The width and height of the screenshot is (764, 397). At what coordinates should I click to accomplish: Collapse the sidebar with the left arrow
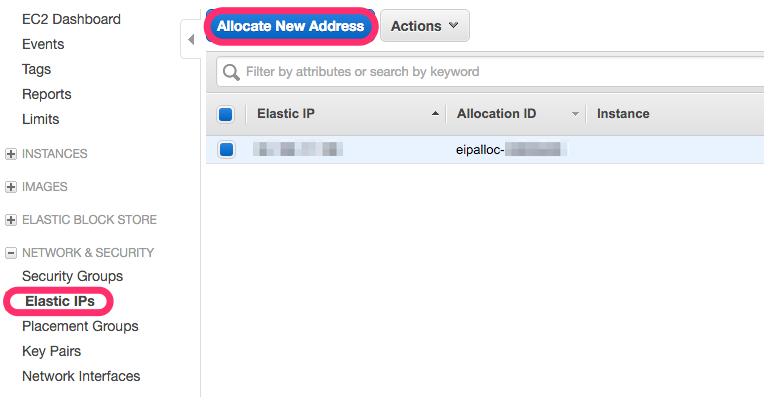tap(191, 39)
